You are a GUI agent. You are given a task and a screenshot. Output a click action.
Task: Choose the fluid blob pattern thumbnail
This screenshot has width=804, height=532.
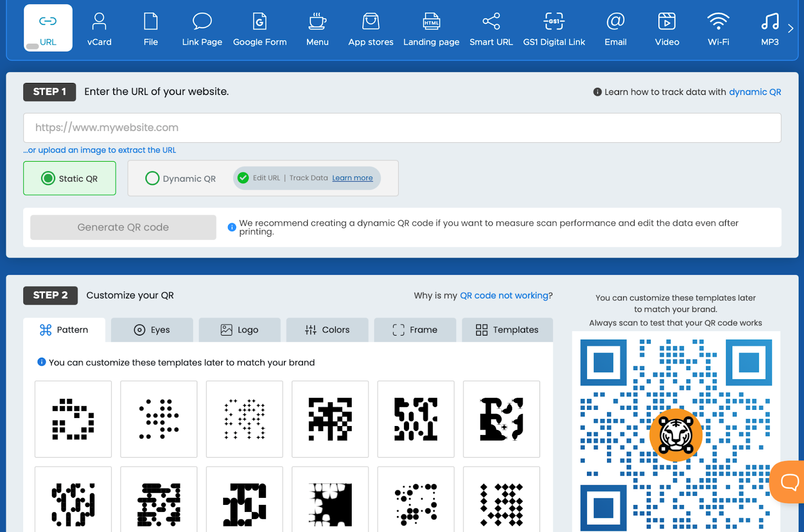[x=501, y=419]
